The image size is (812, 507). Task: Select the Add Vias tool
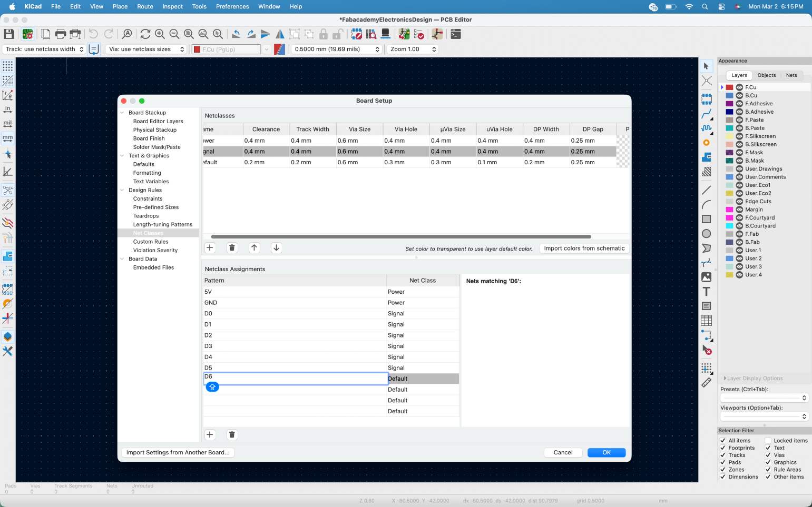click(707, 143)
